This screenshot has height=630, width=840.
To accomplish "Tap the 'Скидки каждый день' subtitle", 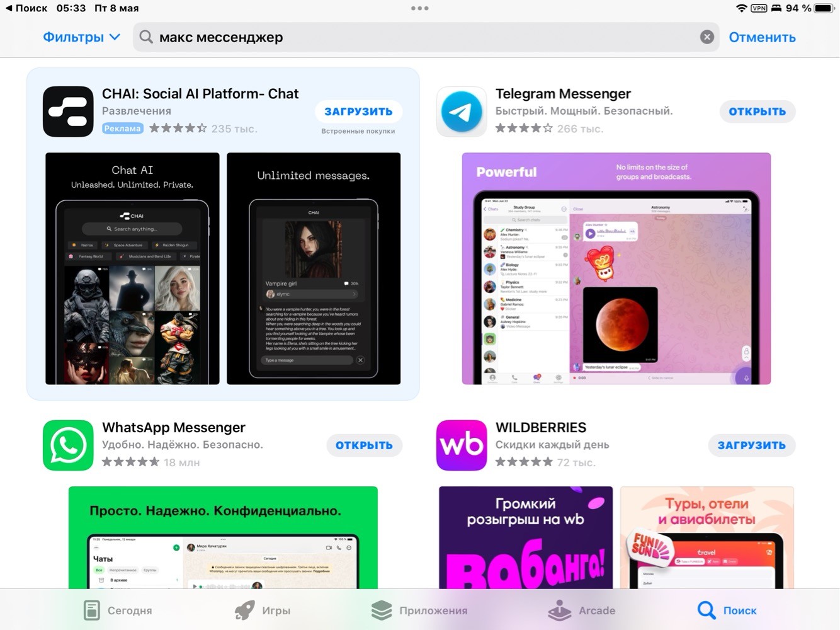I will coord(552,445).
